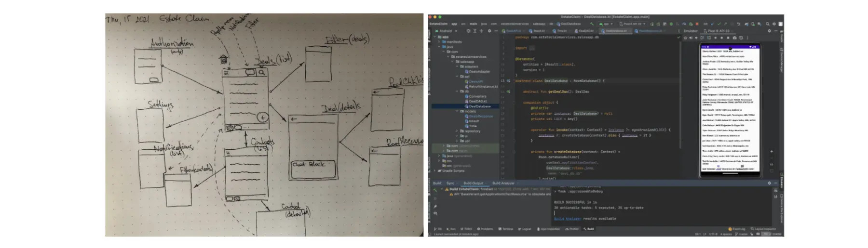
Task: Switch to the Result.kt editor tab
Action: [x=539, y=31]
